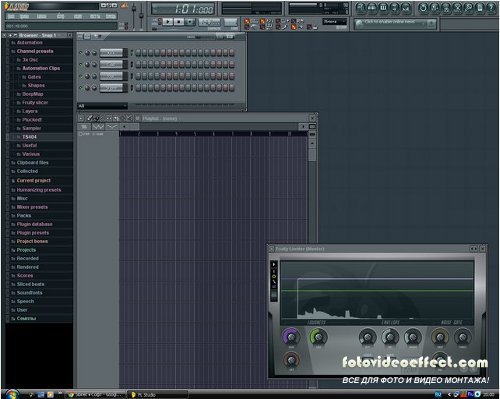Open the FILE menu
The width and height of the screenshot is (500, 399).
(11, 16)
